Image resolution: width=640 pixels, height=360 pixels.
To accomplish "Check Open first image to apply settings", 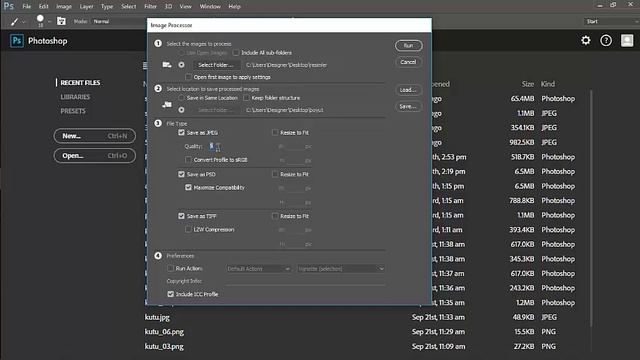I will coord(188,77).
